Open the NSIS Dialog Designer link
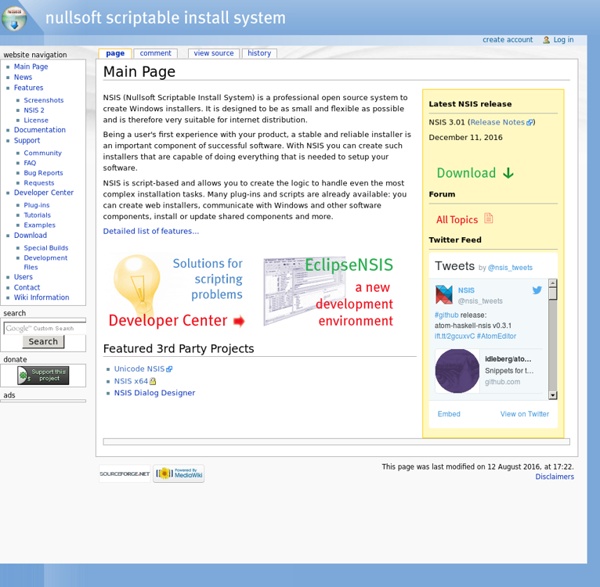 pyautogui.click(x=155, y=393)
